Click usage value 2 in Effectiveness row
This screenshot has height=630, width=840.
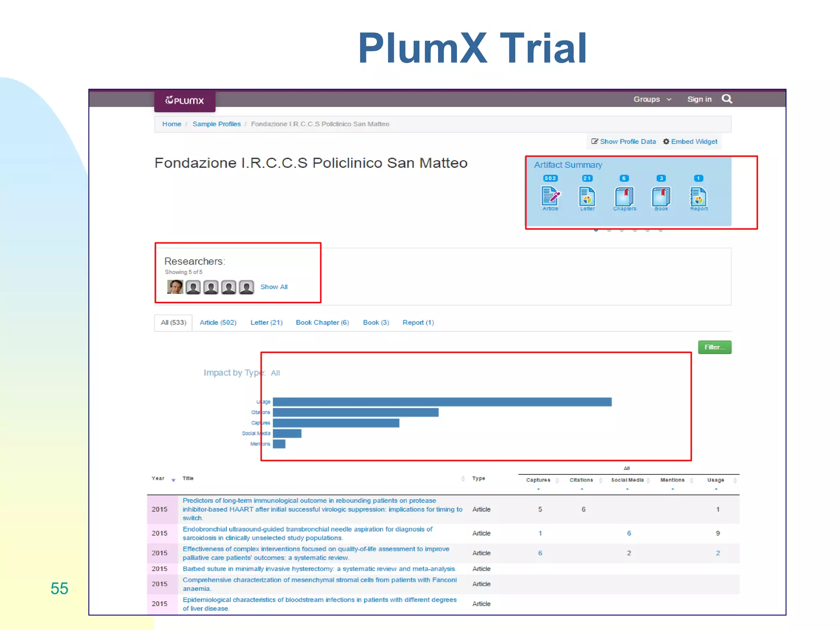(718, 553)
